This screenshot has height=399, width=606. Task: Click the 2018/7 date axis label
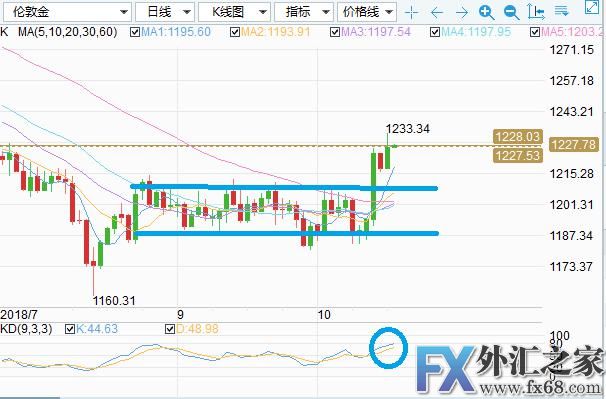click(x=19, y=314)
